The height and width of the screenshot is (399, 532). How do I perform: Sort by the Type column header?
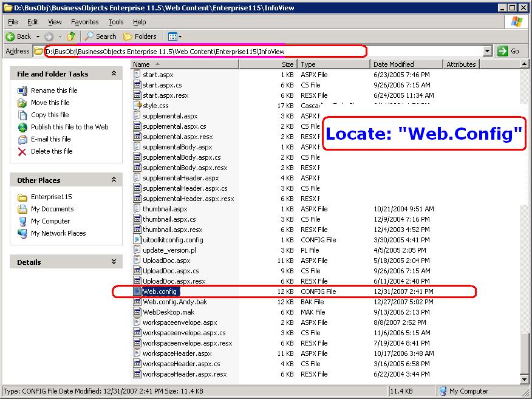pyautogui.click(x=333, y=64)
